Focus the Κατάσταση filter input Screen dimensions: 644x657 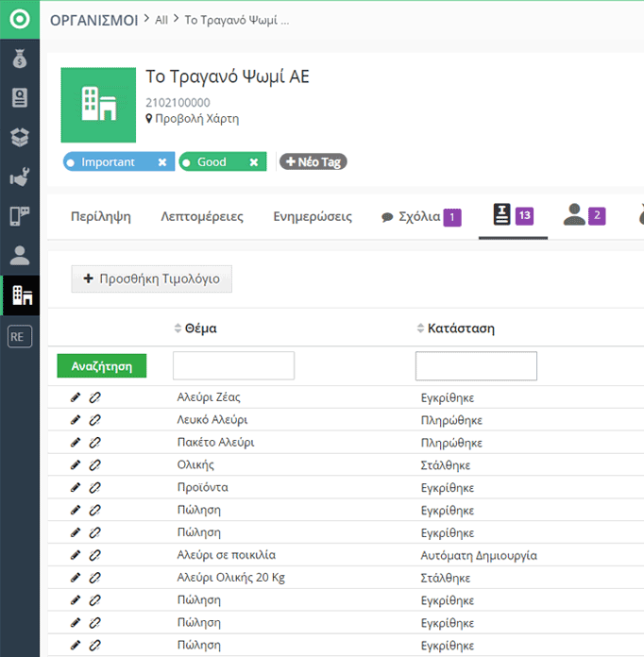click(476, 366)
